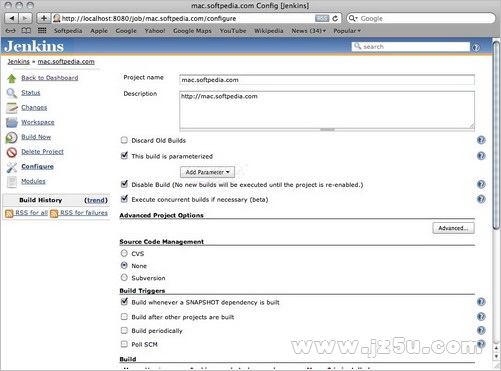Go forward with Safari forward arrow
Image resolution: width=501 pixels, height=371 pixels.
pos(25,18)
